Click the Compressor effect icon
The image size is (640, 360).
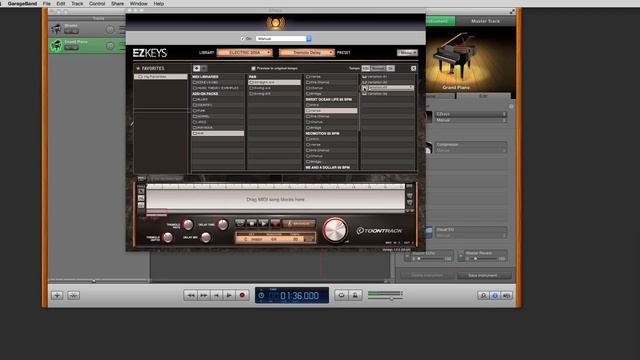pos(429,147)
